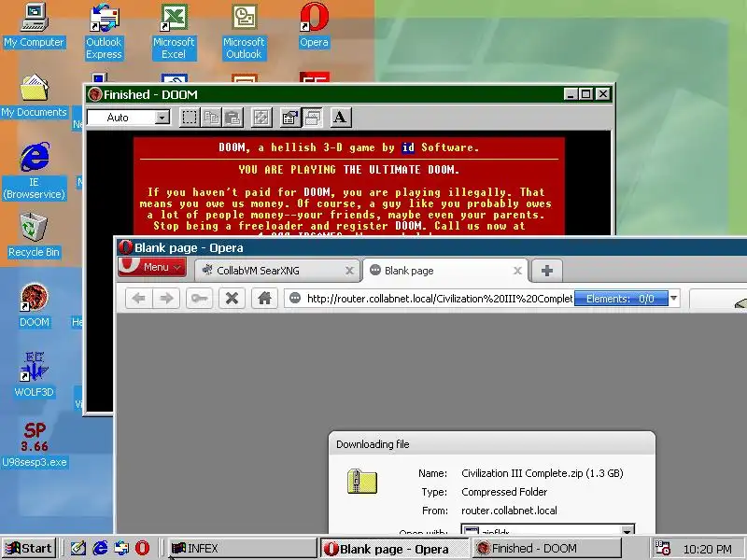The height and width of the screenshot is (560, 747).
Task: Click Font 'A' icon in DOOM toolbar
Action: [x=340, y=118]
